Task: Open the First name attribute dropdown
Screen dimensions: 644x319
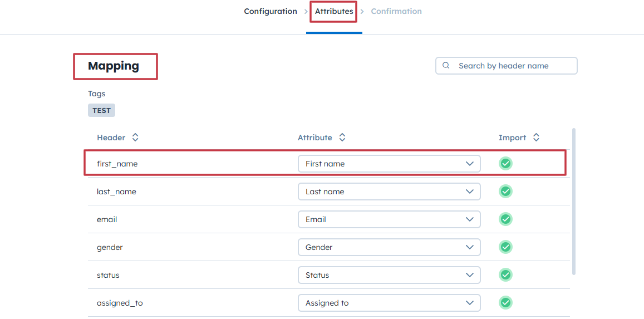Action: (x=389, y=164)
